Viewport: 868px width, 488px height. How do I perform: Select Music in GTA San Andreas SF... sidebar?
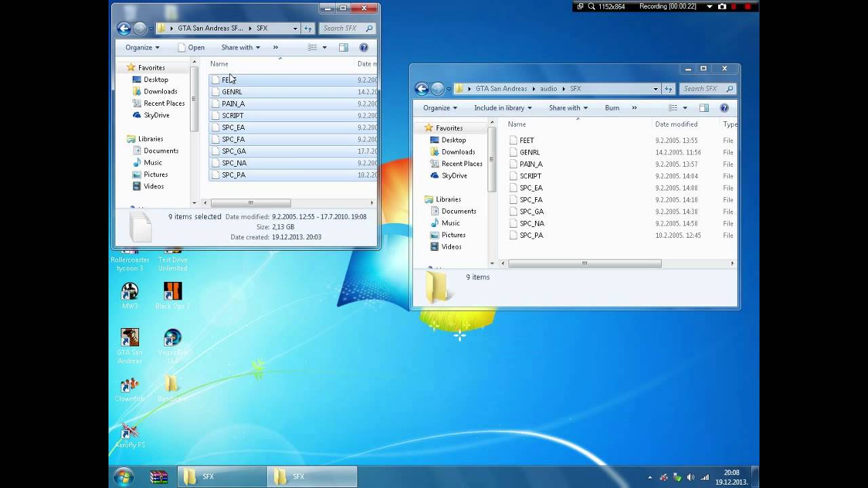tap(153, 163)
